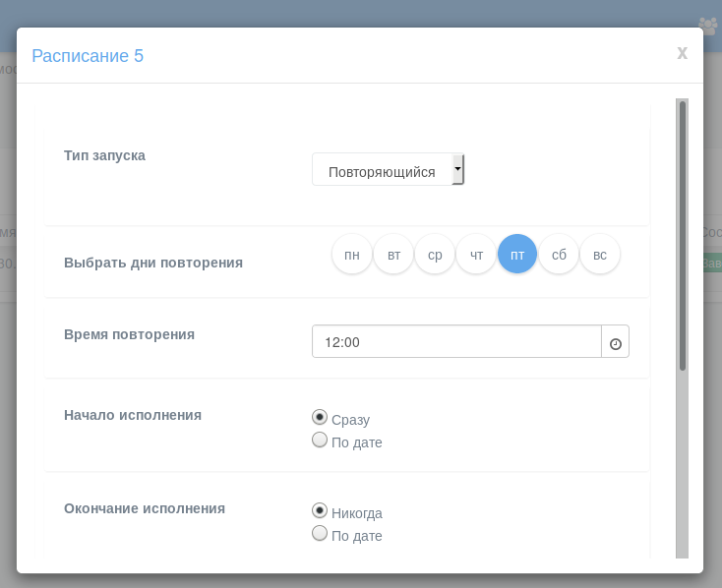Click the dialog's vertical scrollbar thumb
This screenshot has width=722, height=588.
(683, 236)
